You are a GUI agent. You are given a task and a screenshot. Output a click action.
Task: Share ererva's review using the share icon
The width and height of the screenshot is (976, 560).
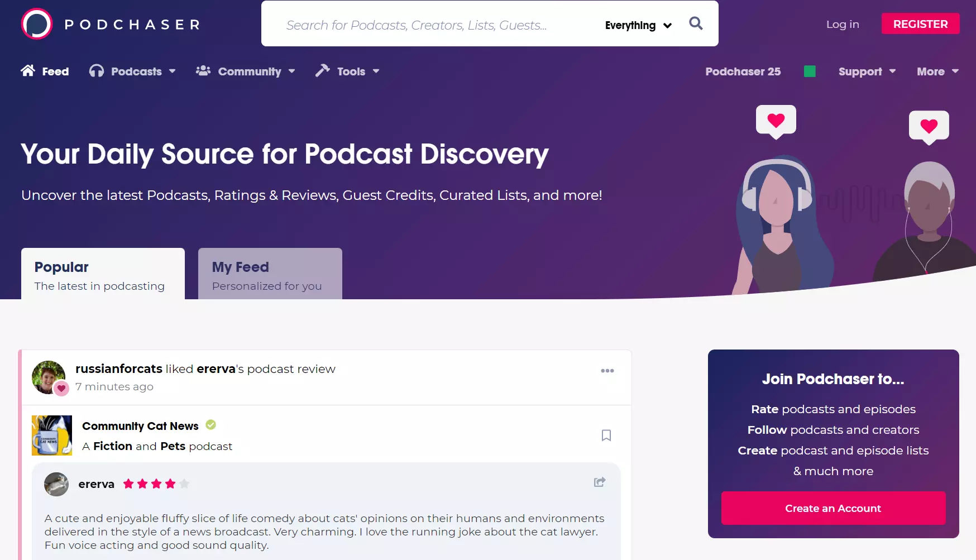599,482
